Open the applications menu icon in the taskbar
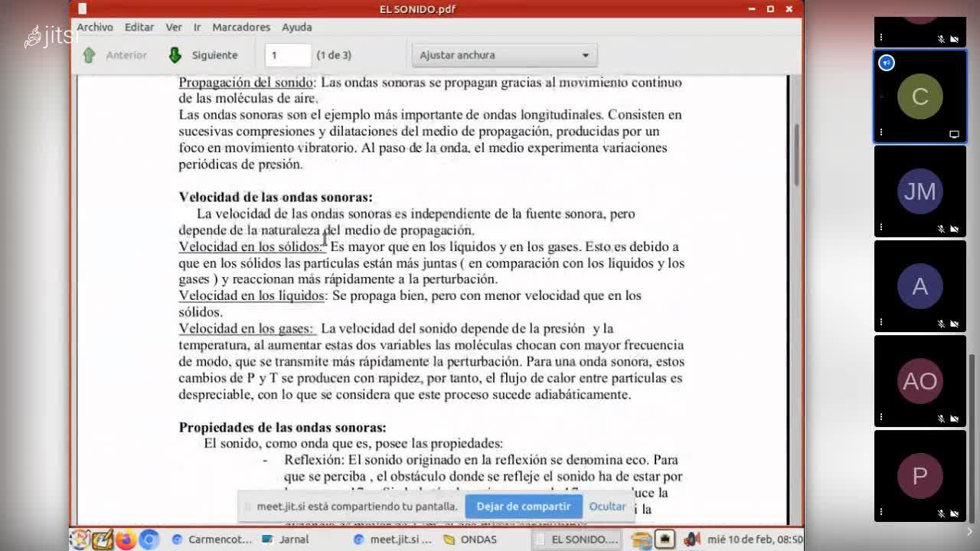The image size is (980, 551). point(80,540)
